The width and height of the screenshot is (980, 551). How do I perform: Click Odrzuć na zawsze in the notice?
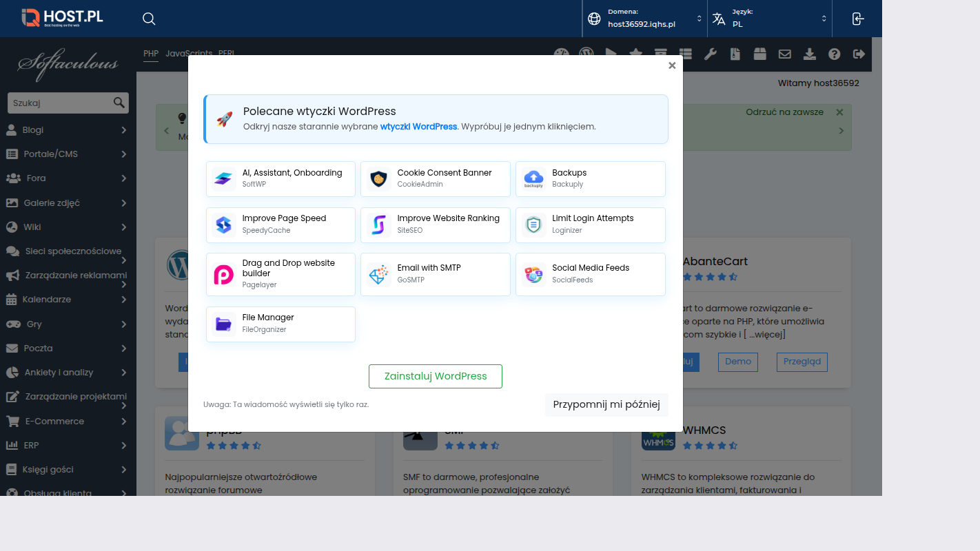[784, 112]
